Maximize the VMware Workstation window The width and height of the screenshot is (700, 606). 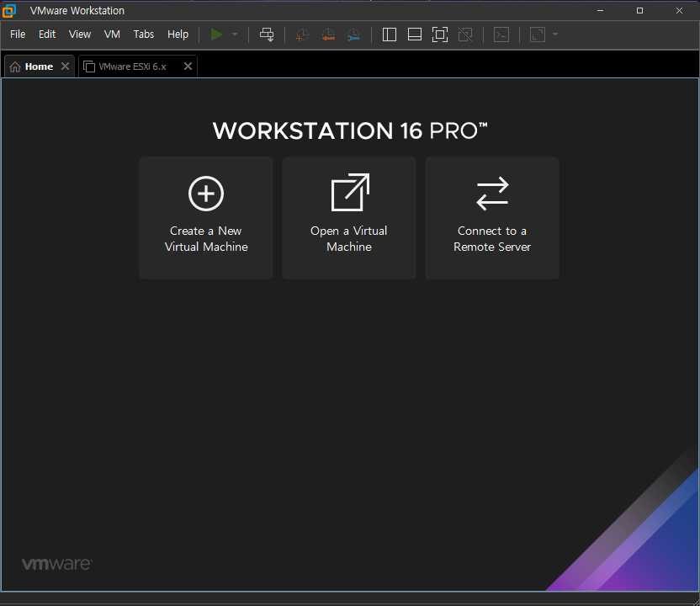point(639,10)
